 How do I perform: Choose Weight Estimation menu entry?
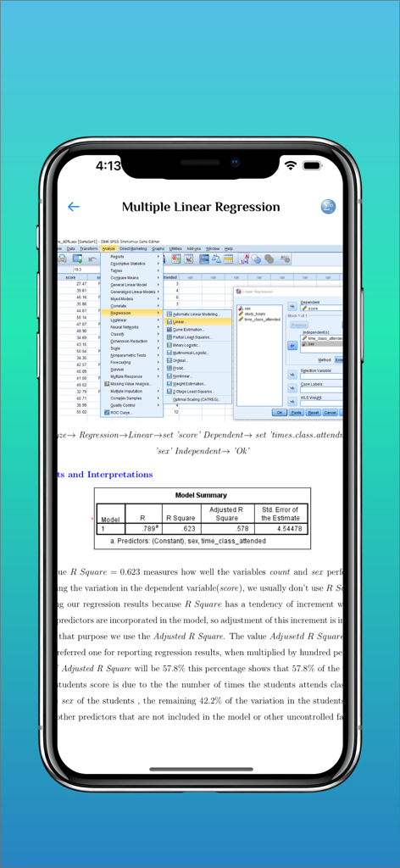[197, 384]
